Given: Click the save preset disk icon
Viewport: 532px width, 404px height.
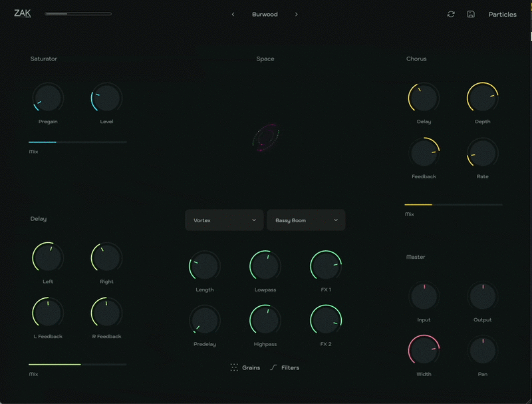Looking at the screenshot, I should click(x=471, y=14).
